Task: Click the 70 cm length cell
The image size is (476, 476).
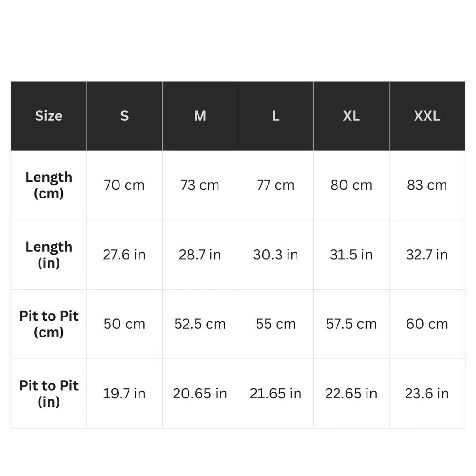Action: (124, 185)
